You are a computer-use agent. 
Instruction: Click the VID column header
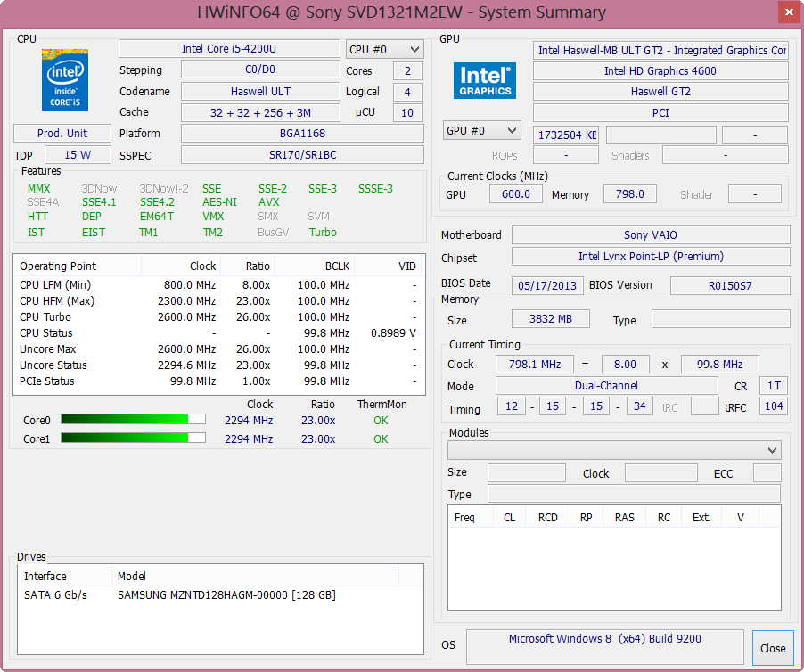coord(388,266)
